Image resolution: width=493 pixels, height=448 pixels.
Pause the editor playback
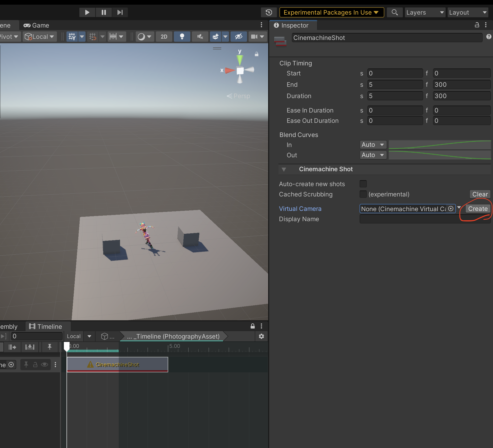[x=104, y=12]
